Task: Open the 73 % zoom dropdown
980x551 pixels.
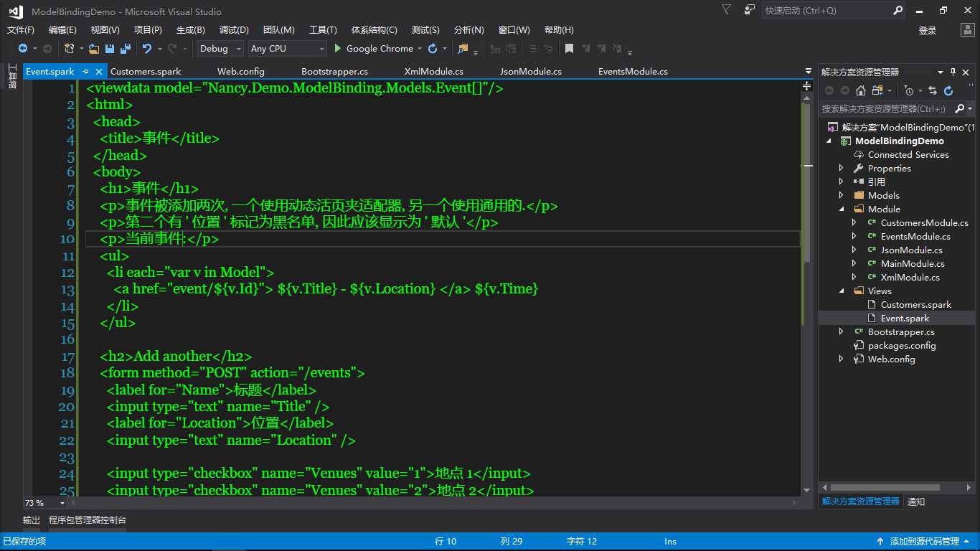Action: coord(62,503)
